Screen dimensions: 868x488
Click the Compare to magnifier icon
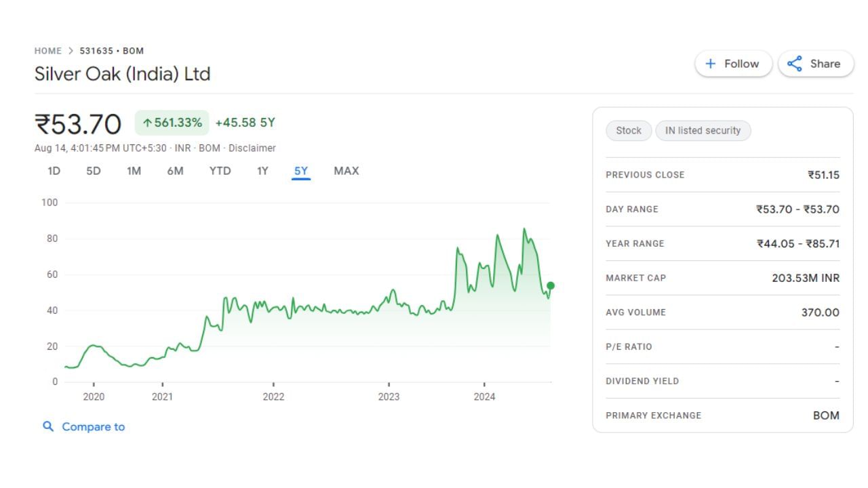click(x=48, y=426)
